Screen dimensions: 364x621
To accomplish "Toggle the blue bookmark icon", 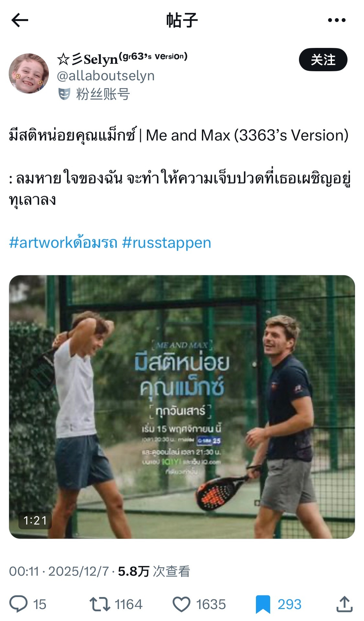I will (x=263, y=604).
